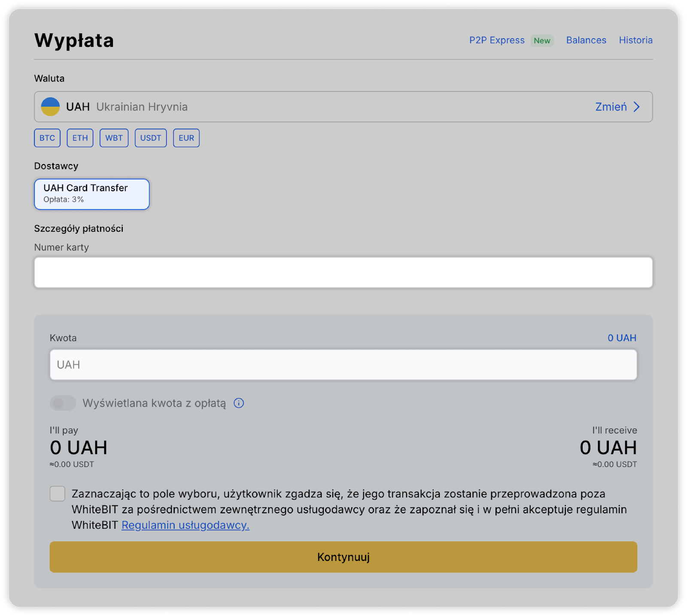Open the currency selector via Zmień
The image size is (687, 616).
click(611, 107)
